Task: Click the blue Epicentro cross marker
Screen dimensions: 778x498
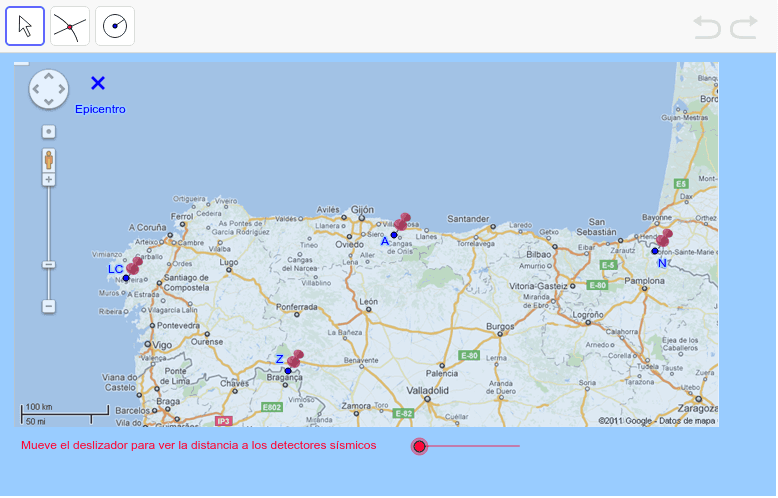Action: tap(98, 83)
